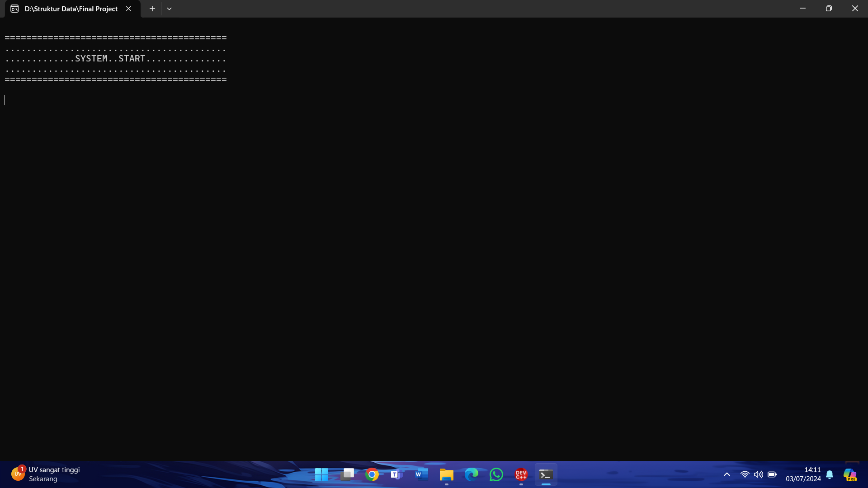868x488 pixels.
Task: Close the terminal window
Action: 855,9
